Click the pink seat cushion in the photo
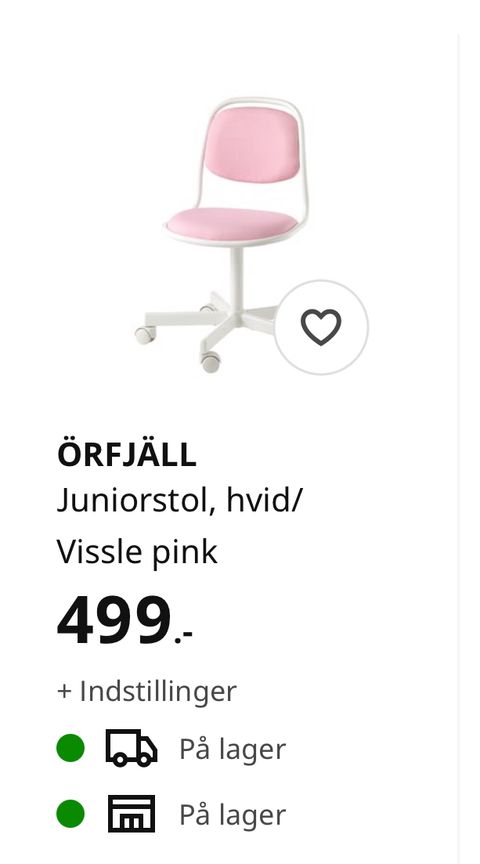Image resolution: width=480 pixels, height=864 pixels. 232,224
